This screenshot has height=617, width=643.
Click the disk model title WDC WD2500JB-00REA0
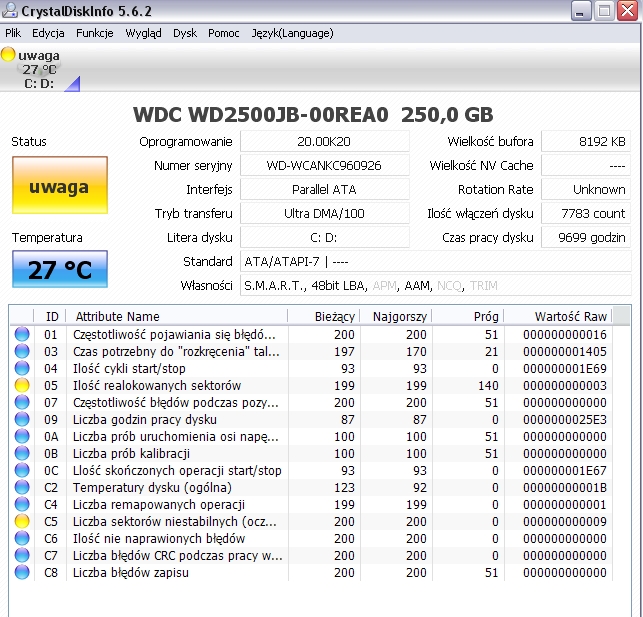pyautogui.click(x=261, y=115)
